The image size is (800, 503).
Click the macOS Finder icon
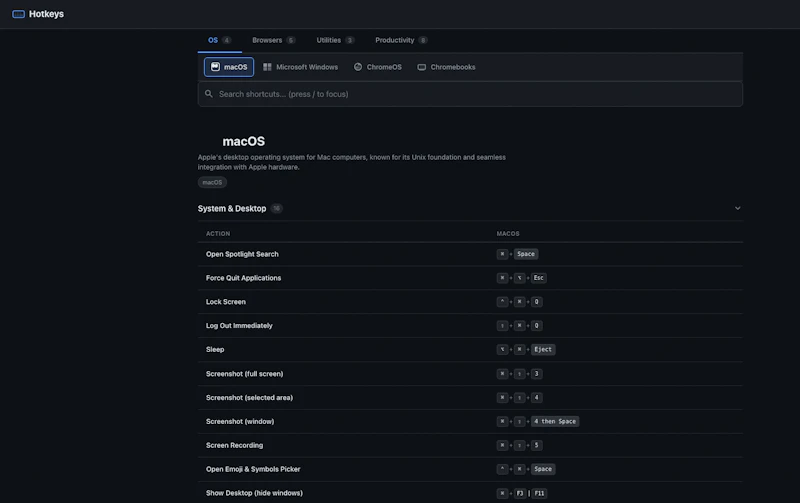click(215, 67)
